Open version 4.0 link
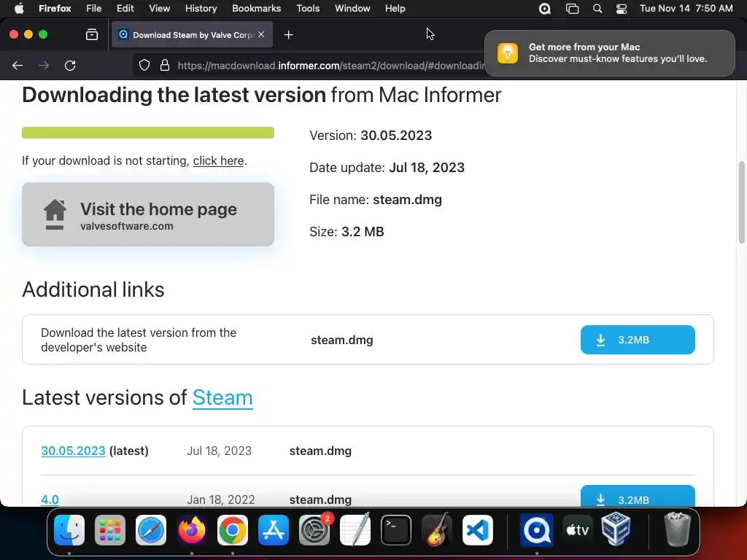747x560 pixels. point(50,499)
